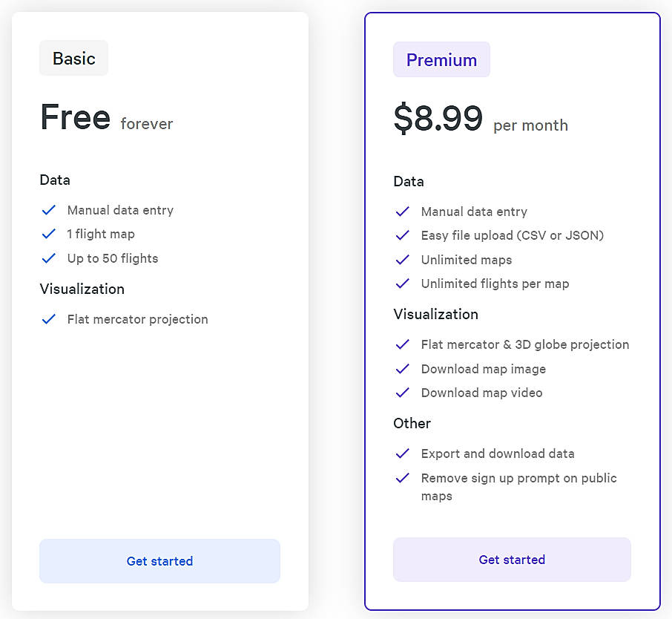Click the checkmark next to 1 flight map
The height and width of the screenshot is (619, 672).
pos(49,234)
